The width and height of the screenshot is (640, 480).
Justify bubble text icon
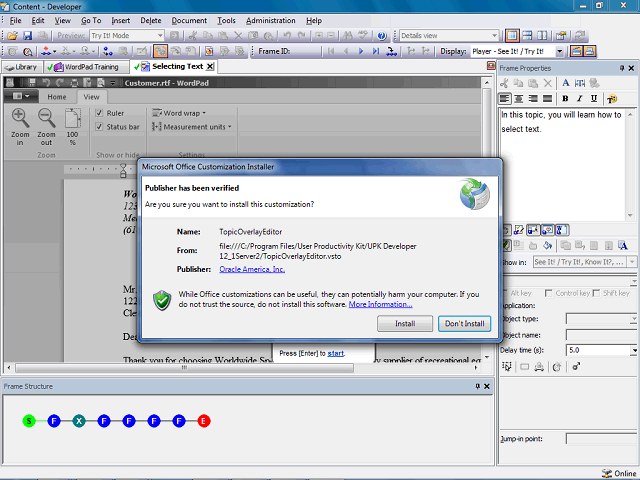(x=547, y=98)
